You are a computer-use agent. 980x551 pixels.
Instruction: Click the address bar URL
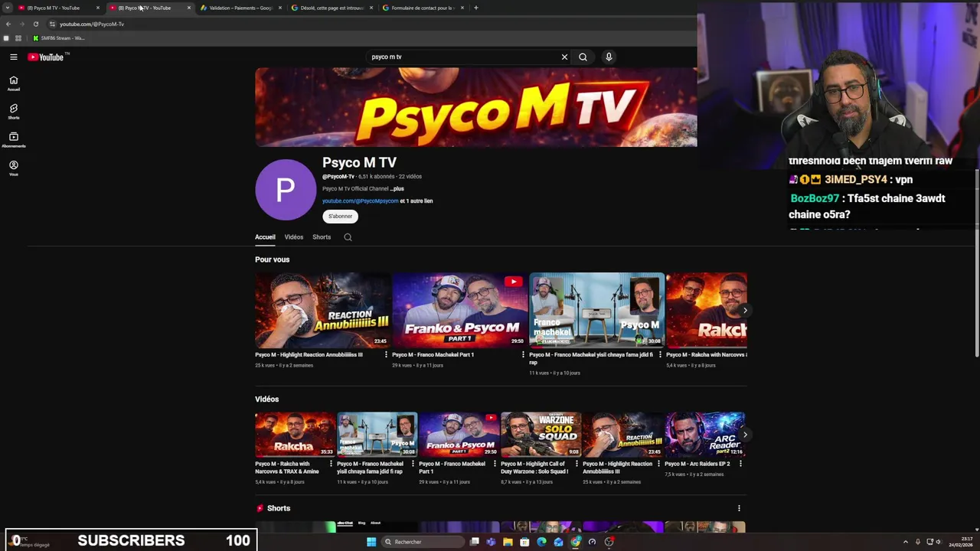tap(92, 24)
